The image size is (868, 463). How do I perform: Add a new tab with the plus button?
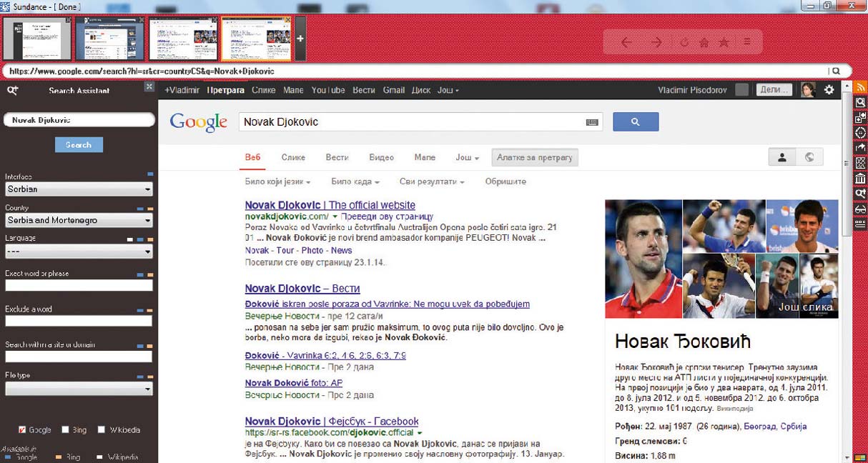point(300,39)
